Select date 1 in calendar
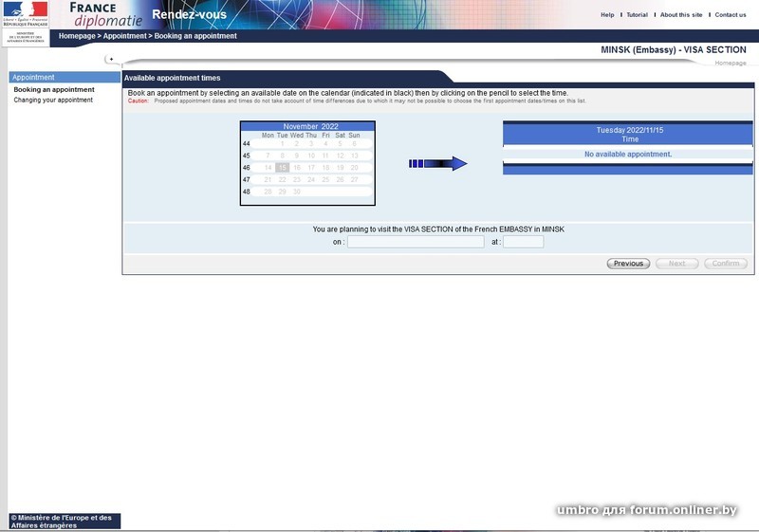 pyautogui.click(x=282, y=143)
